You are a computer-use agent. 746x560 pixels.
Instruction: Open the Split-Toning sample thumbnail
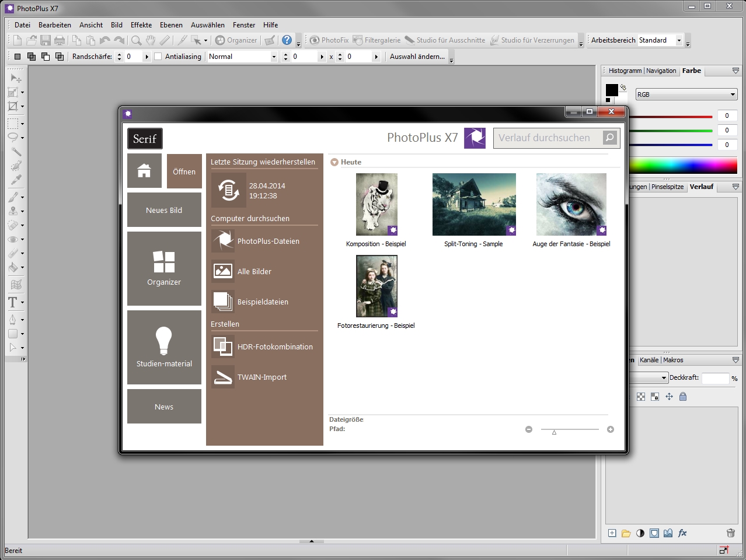pos(473,205)
